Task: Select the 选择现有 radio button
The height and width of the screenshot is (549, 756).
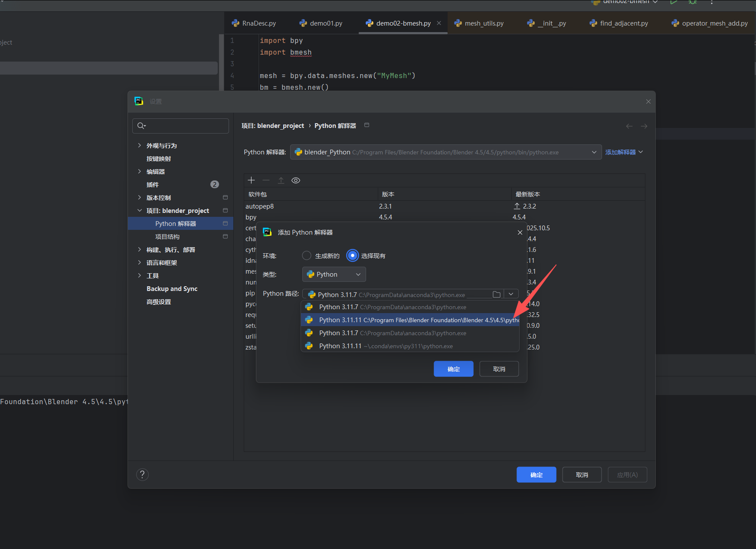Action: (x=353, y=256)
